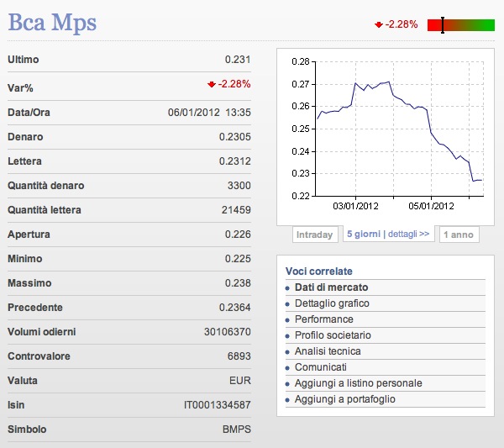The width and height of the screenshot is (504, 448).
Task: Click the black marker on the red-green gauge
Action: tap(443, 24)
